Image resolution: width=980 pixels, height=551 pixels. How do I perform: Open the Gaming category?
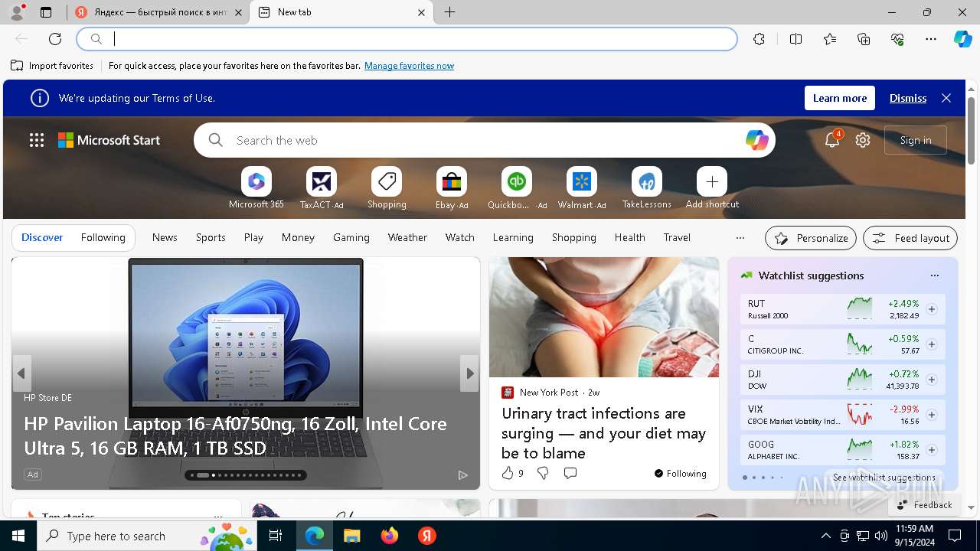pos(351,237)
